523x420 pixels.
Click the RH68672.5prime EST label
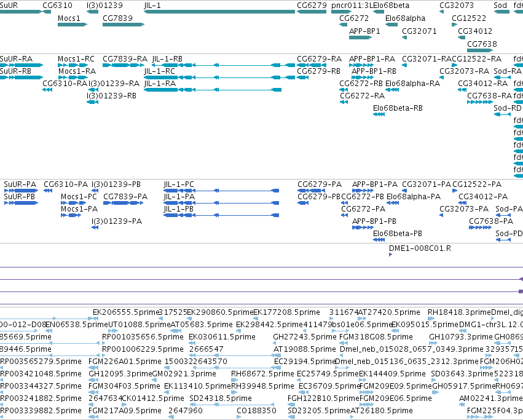[262, 374]
